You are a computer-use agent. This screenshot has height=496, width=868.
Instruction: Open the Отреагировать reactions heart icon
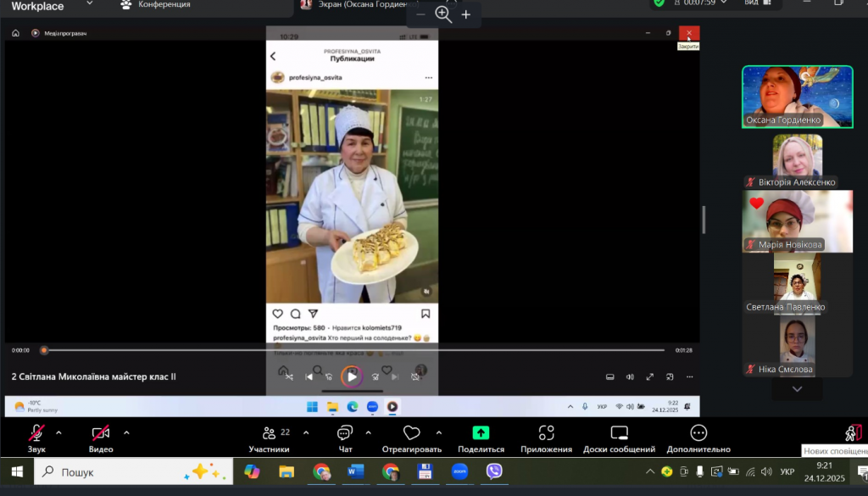pyautogui.click(x=411, y=433)
